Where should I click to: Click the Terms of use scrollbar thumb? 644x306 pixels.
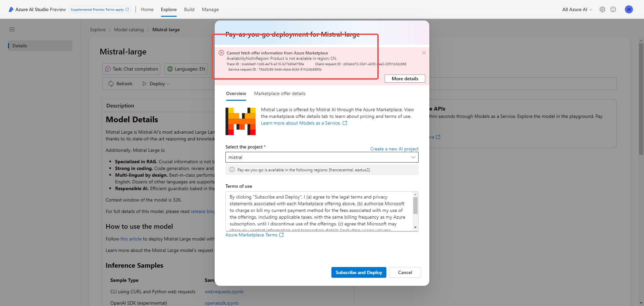(x=415, y=206)
